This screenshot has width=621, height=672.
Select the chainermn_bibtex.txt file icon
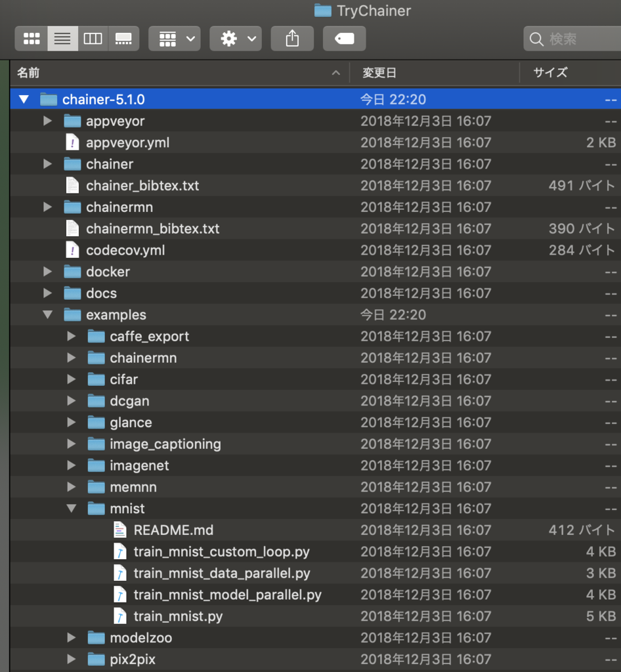pyautogui.click(x=72, y=228)
